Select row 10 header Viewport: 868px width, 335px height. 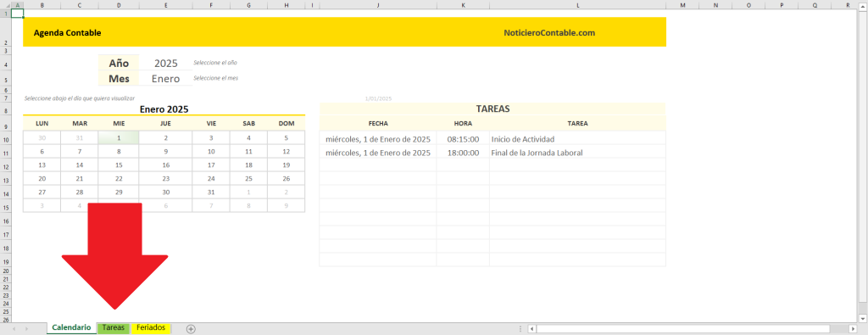click(x=6, y=140)
